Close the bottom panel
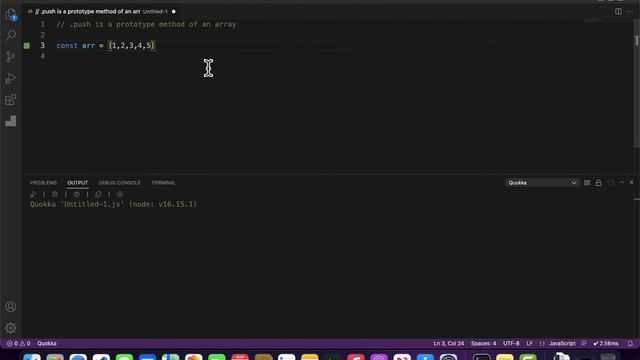The height and width of the screenshot is (360, 640). [631, 182]
